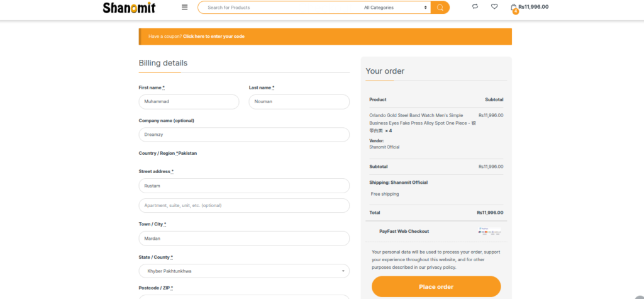Click the Town / City field
This screenshot has width=644, height=299.
click(x=244, y=239)
